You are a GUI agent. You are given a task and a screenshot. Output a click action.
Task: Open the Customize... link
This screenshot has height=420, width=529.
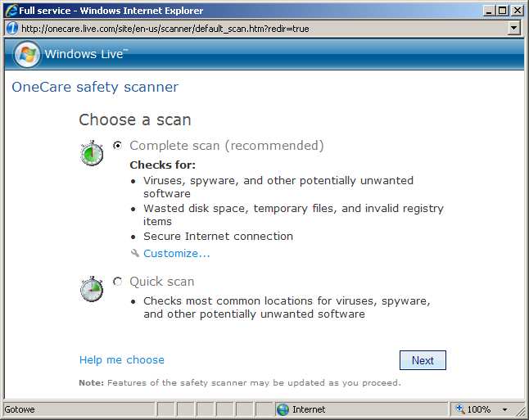(x=176, y=253)
